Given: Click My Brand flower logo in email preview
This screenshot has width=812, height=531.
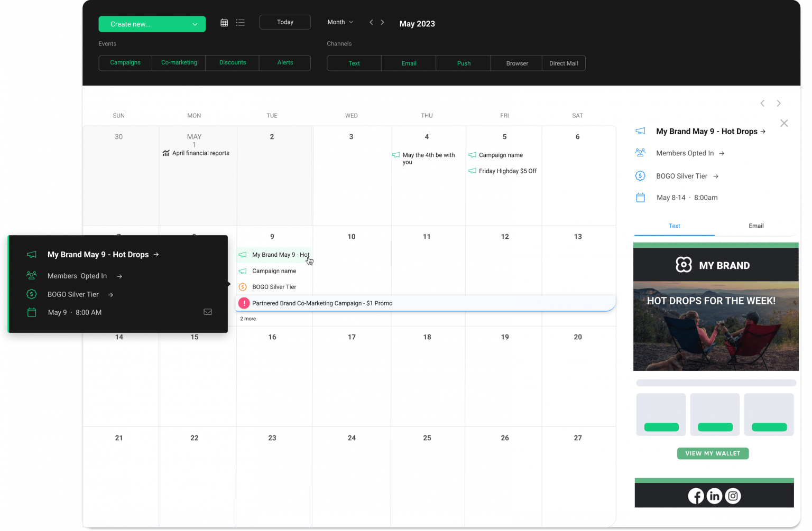Looking at the screenshot, I should click(x=684, y=265).
